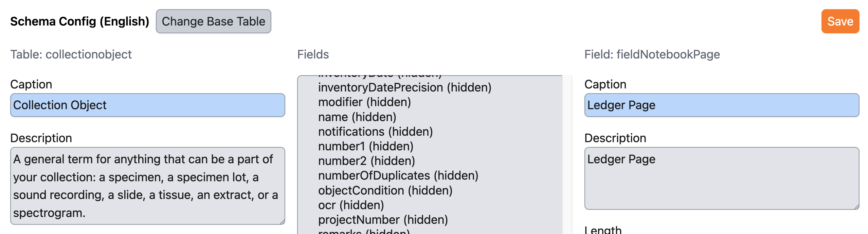Viewport: 868px width, 234px height.
Task: Click the table Description textarea resize handle
Action: coord(282,222)
